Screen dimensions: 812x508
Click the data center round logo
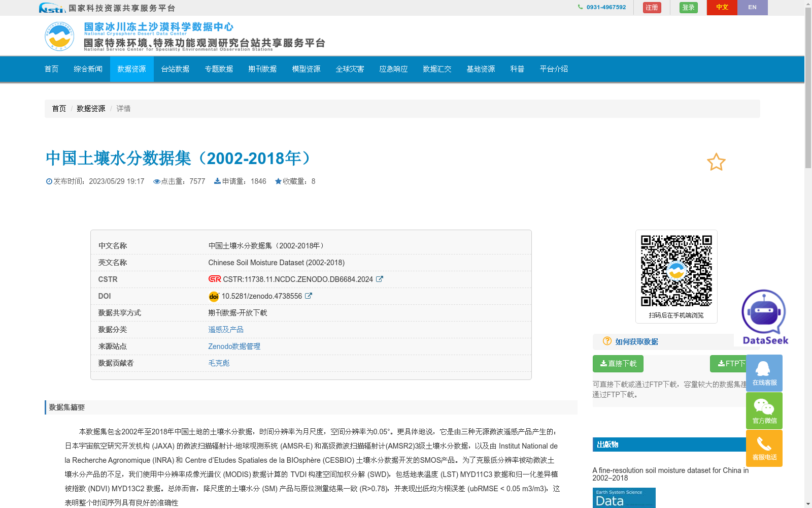point(59,36)
